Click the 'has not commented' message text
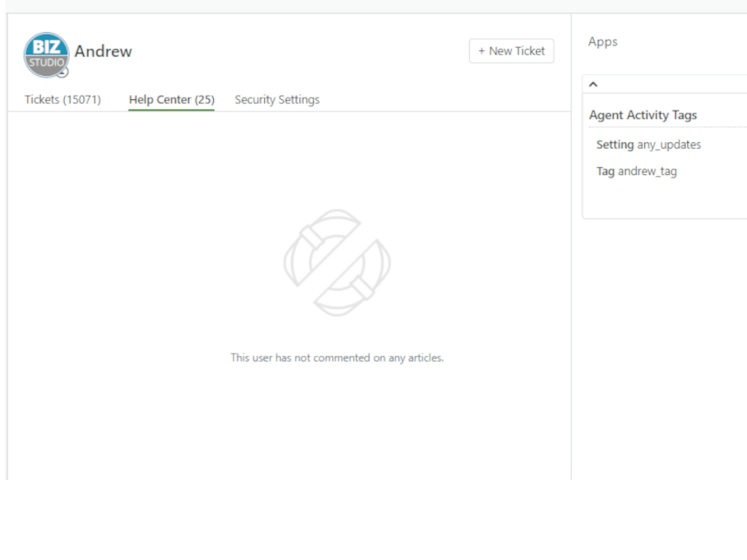The image size is (747, 560). coord(337,358)
